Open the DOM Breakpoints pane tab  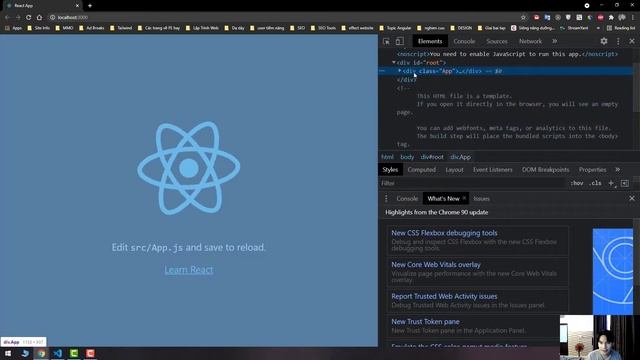[x=545, y=170]
